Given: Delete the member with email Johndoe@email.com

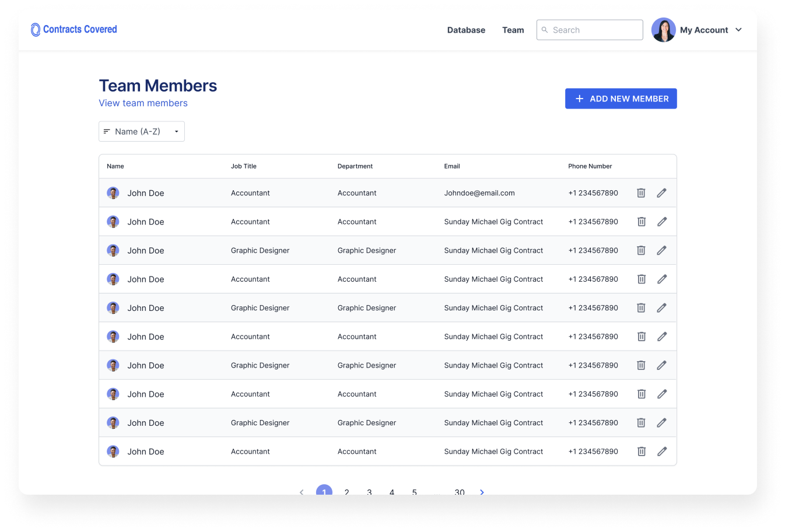Looking at the screenshot, I should coord(641,193).
